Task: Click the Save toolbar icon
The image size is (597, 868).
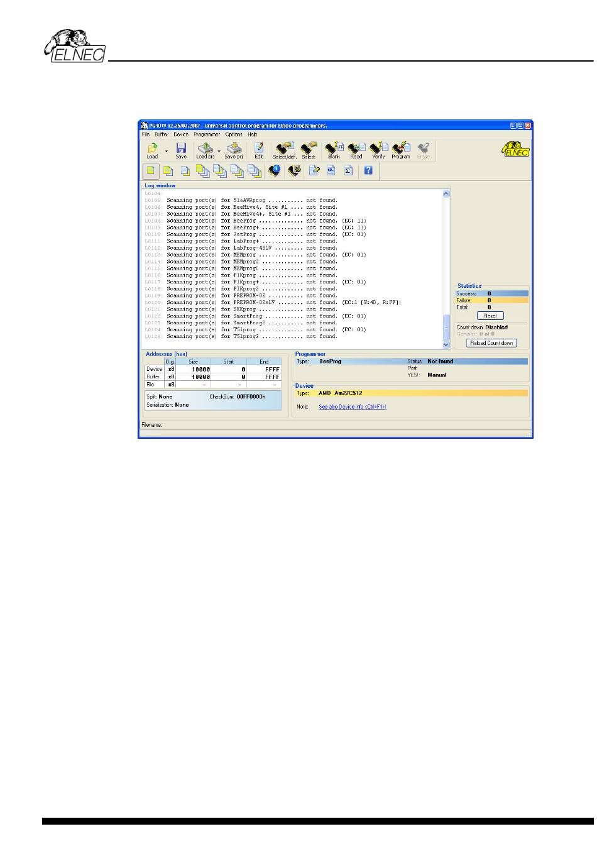Action: pyautogui.click(x=181, y=150)
